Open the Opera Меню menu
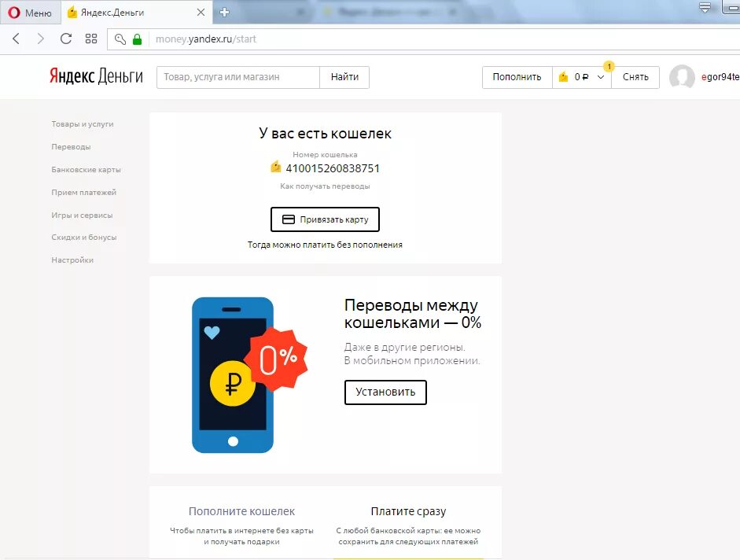 pyautogui.click(x=30, y=13)
